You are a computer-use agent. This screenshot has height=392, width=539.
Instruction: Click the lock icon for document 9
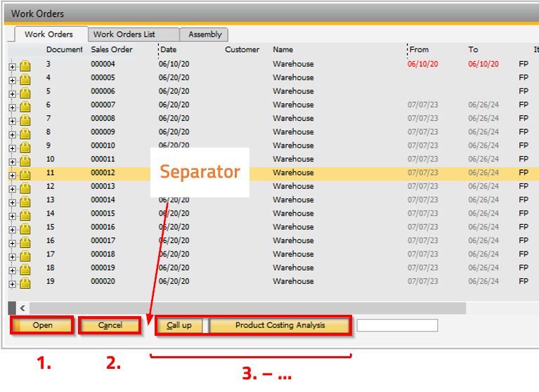click(25, 148)
